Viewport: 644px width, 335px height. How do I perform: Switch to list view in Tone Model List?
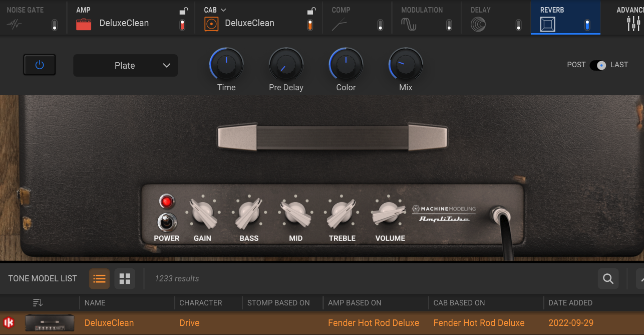point(100,279)
